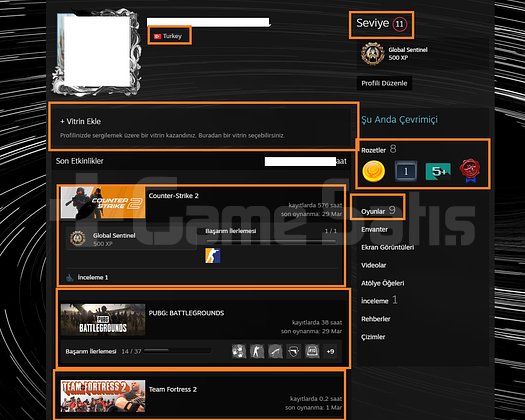Click the PUBG Başarım İlerlemesi progress bar

(x=177, y=351)
